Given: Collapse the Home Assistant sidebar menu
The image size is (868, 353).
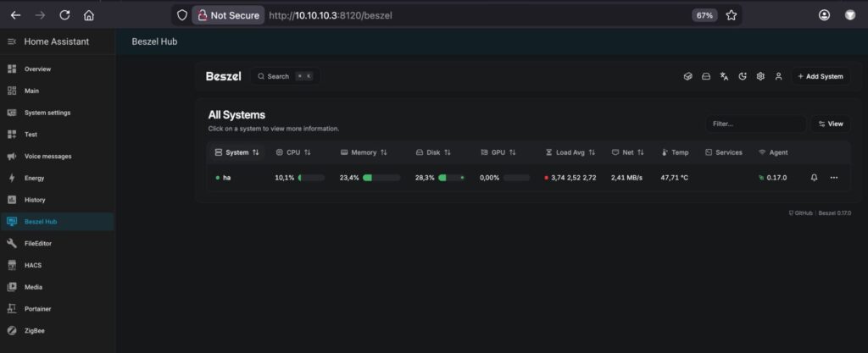Looking at the screenshot, I should 12,41.
